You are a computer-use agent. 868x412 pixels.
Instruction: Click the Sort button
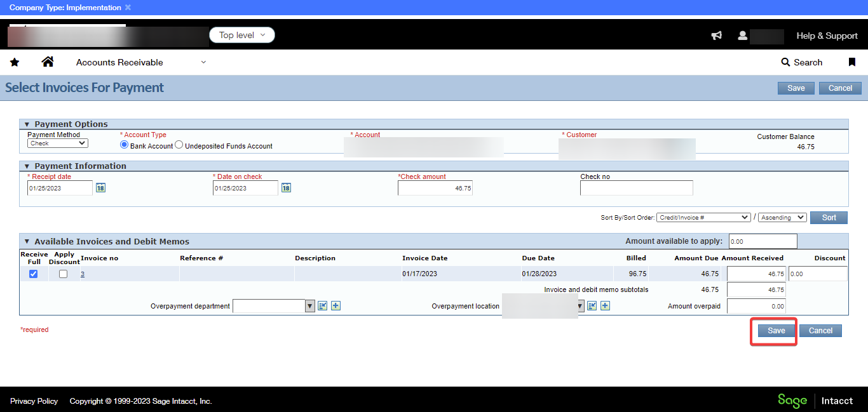829,217
